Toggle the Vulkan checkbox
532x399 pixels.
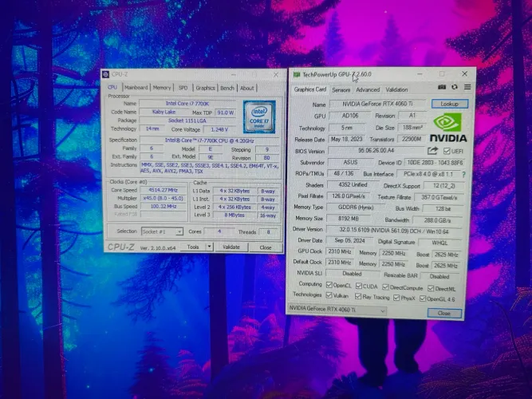(x=329, y=295)
